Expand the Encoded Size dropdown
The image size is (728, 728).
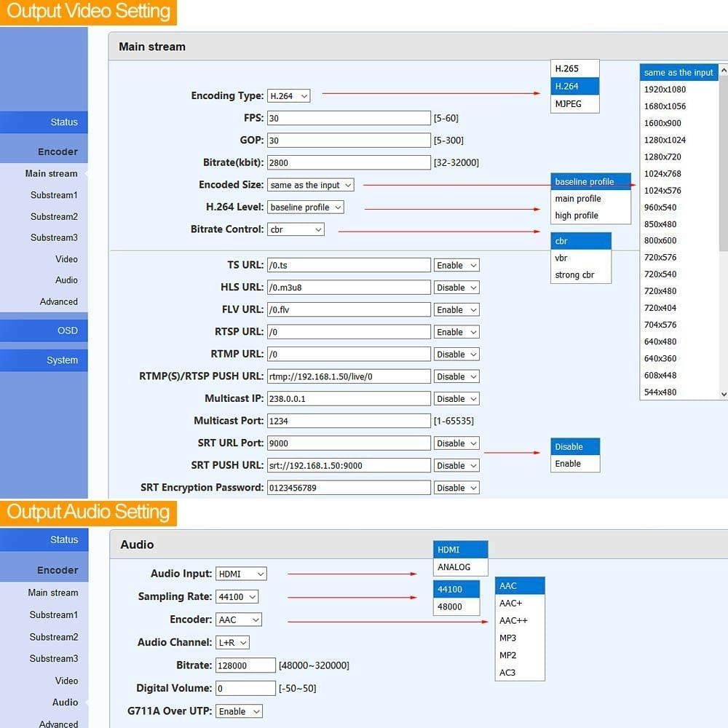[x=311, y=185]
